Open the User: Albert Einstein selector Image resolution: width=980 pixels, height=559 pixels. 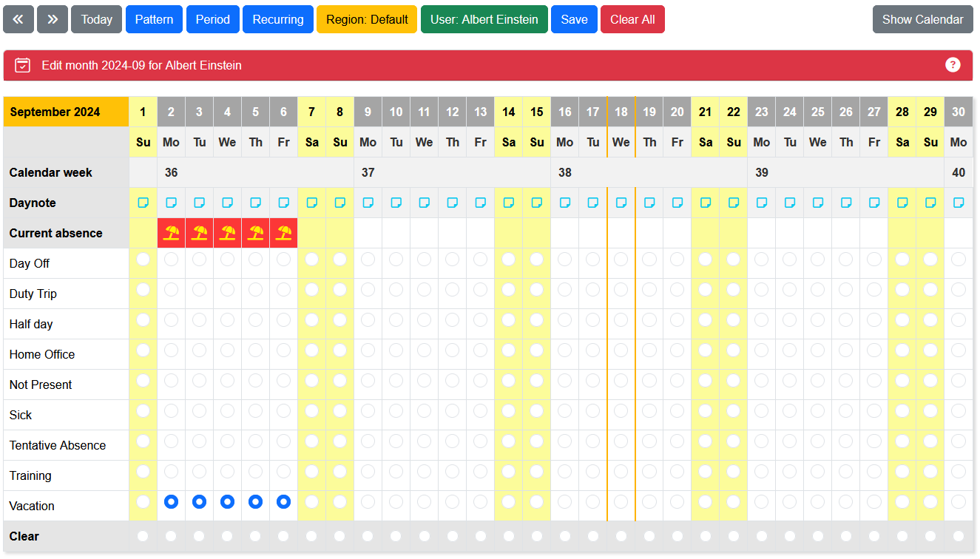[x=484, y=20]
